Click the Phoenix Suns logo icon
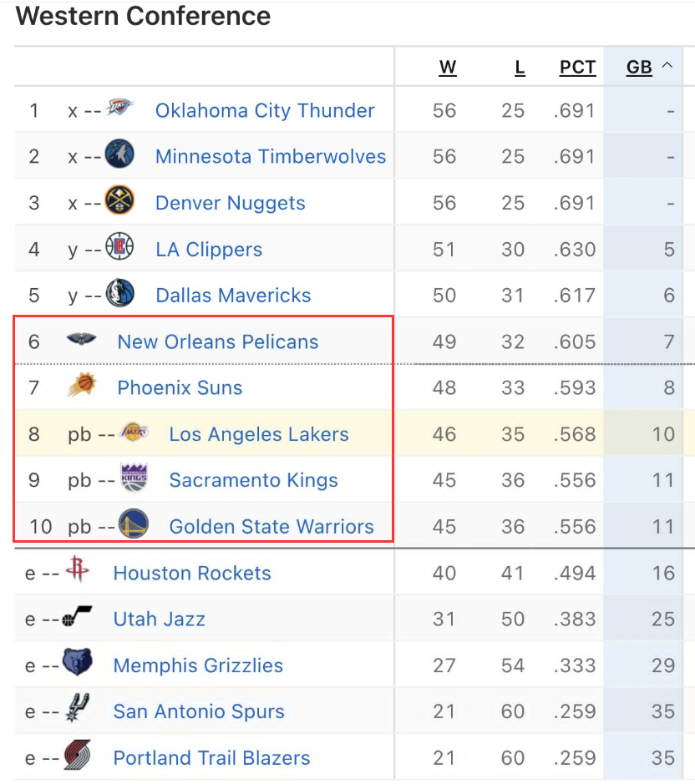 [82, 386]
